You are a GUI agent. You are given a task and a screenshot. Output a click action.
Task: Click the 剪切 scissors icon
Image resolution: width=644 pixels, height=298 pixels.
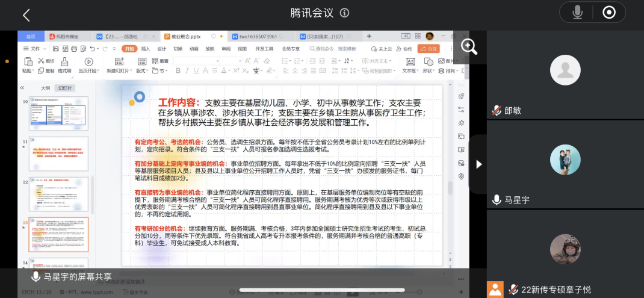point(42,61)
